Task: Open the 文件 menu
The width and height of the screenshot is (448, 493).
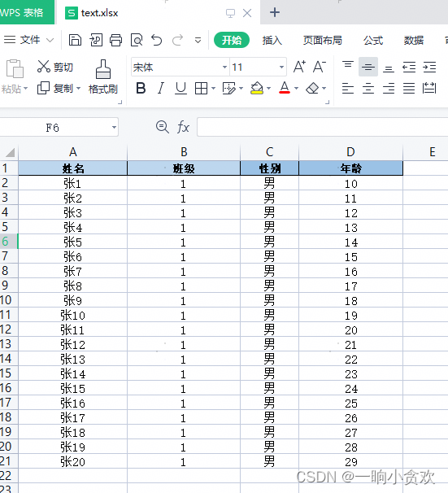Action: [x=29, y=40]
